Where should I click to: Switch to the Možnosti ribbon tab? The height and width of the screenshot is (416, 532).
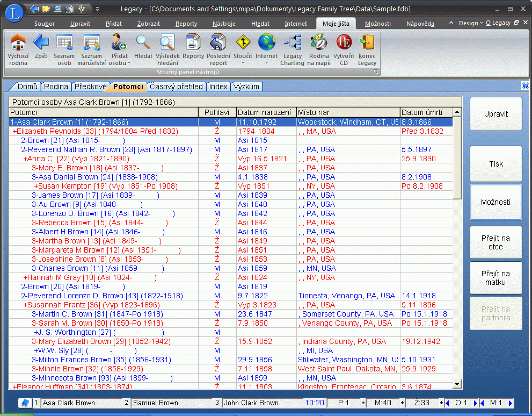(377, 24)
